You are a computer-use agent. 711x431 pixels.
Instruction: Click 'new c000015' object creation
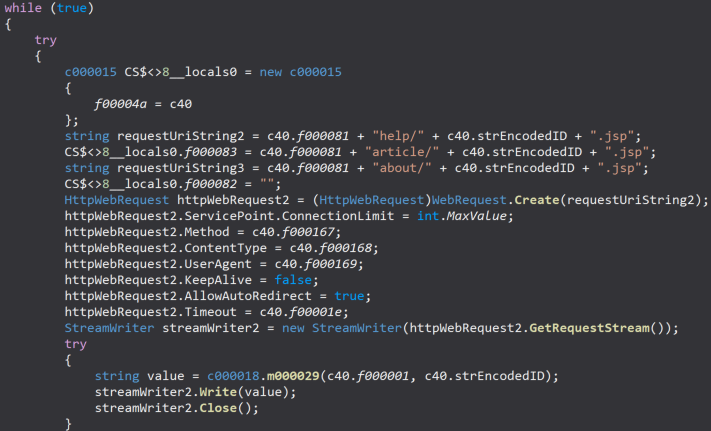tap(300, 72)
